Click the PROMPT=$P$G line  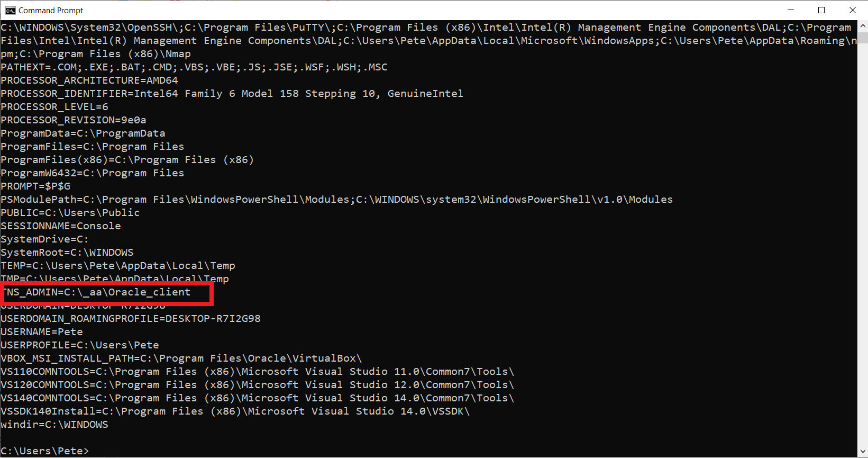[35, 186]
